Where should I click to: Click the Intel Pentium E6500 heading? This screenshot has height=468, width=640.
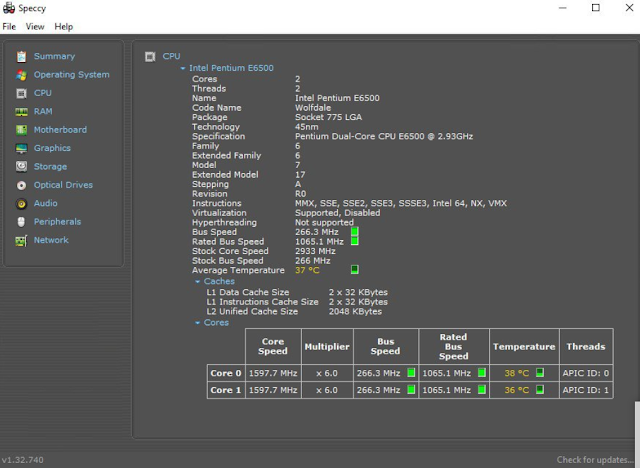pyautogui.click(x=231, y=68)
